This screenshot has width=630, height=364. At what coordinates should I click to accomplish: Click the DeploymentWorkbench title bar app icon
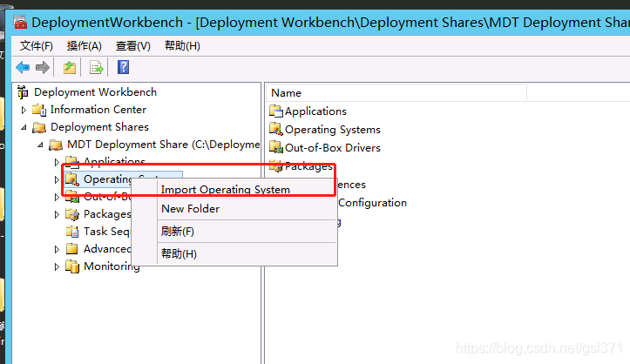[x=20, y=22]
